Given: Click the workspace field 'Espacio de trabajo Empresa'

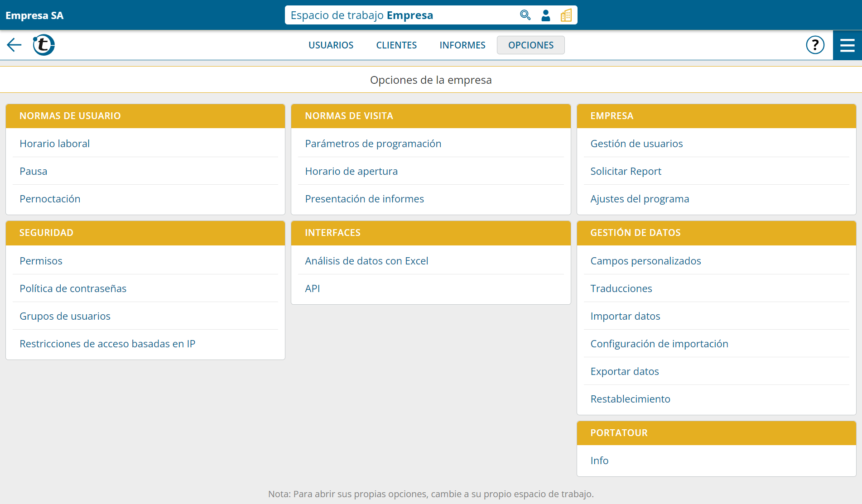Looking at the screenshot, I should pos(431,15).
